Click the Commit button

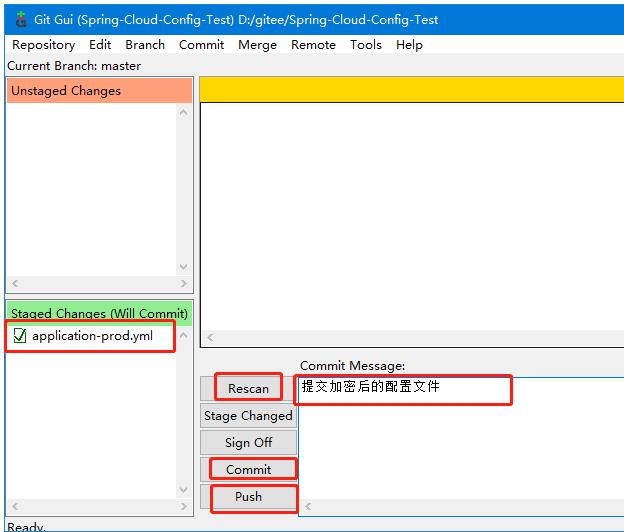(248, 469)
